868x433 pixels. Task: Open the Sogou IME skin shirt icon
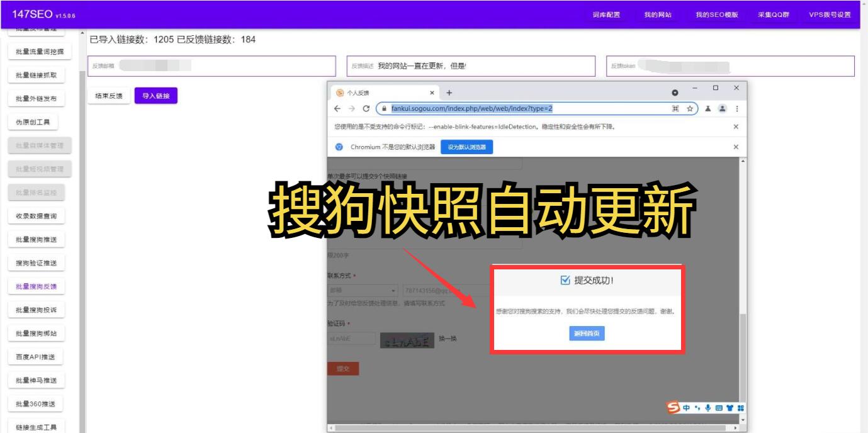[x=730, y=408]
